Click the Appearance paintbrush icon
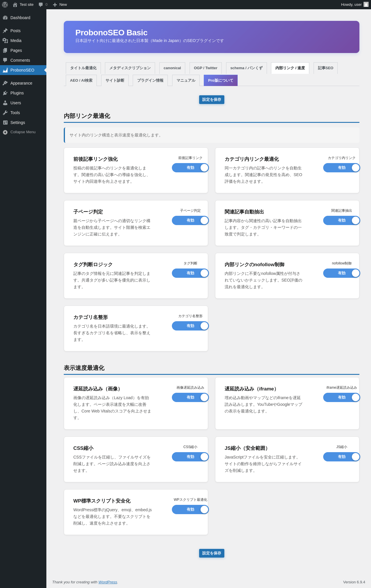Image resolution: width=371 pixels, height=588 pixels. click(x=5, y=83)
